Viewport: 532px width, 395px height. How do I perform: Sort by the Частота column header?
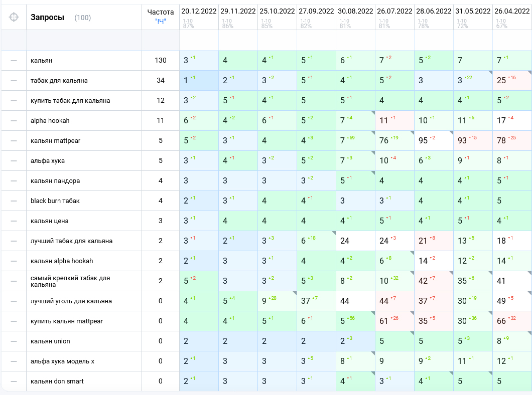point(161,12)
